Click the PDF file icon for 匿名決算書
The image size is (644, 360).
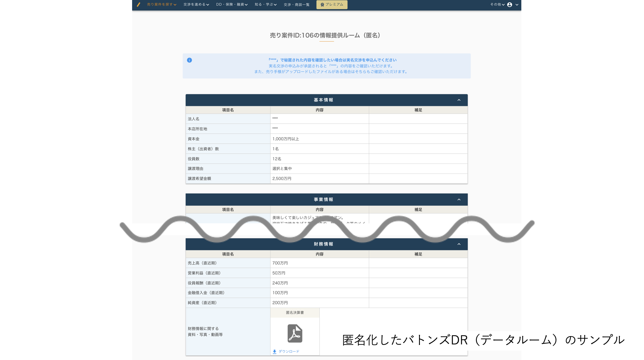(x=295, y=333)
